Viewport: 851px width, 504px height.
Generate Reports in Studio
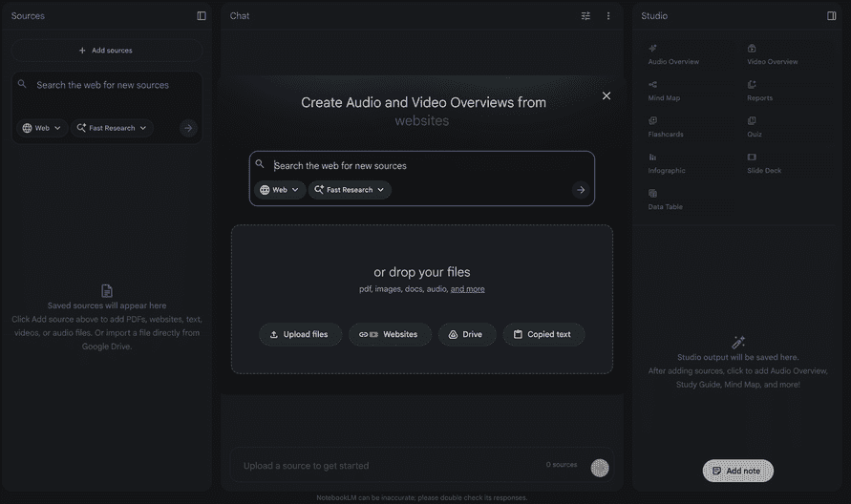pos(786,91)
